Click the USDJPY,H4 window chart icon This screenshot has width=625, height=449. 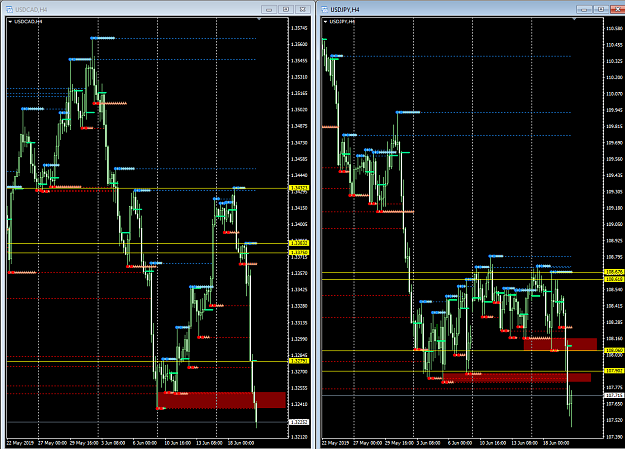[325, 9]
